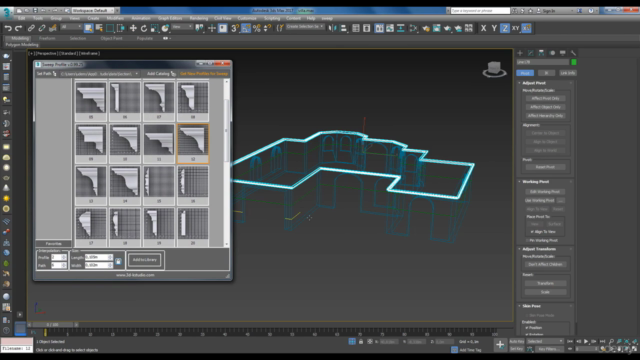Choose the Unlink Selection tool
The image size is (640, 360).
click(x=42, y=28)
